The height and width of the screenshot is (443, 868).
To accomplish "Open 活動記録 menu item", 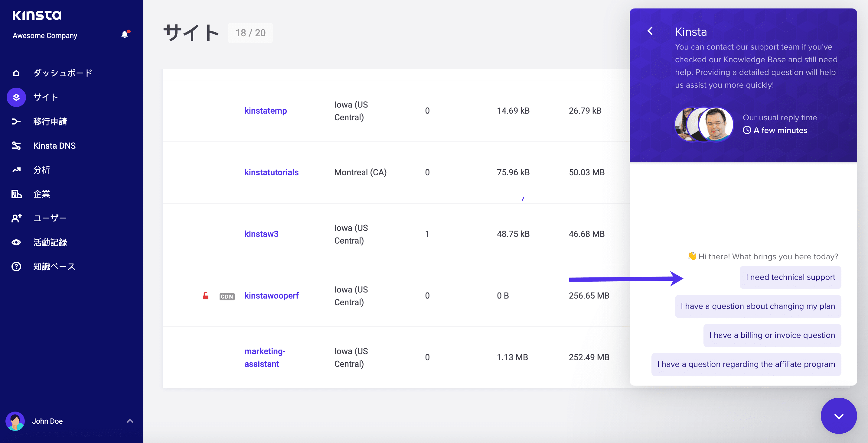I will tap(50, 242).
